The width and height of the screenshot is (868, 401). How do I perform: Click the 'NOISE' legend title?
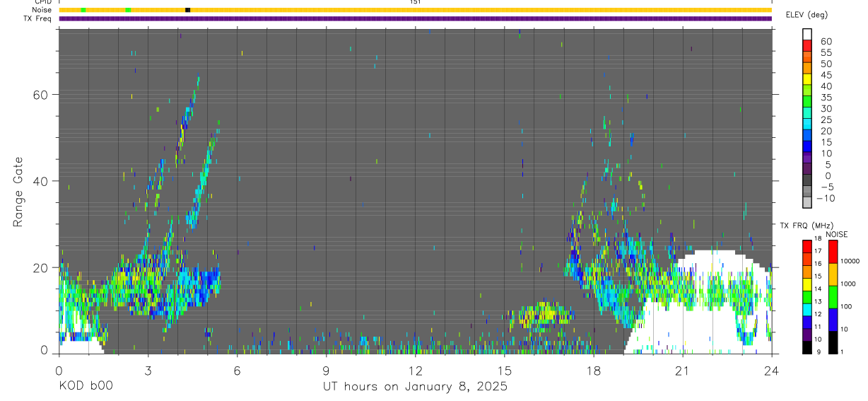tap(836, 235)
